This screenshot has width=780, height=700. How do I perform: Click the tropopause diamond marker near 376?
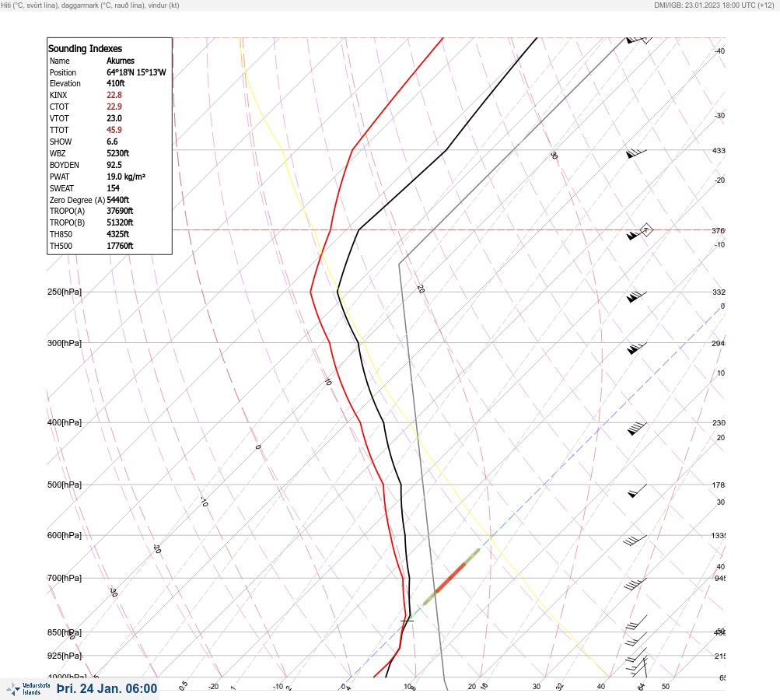coord(646,230)
